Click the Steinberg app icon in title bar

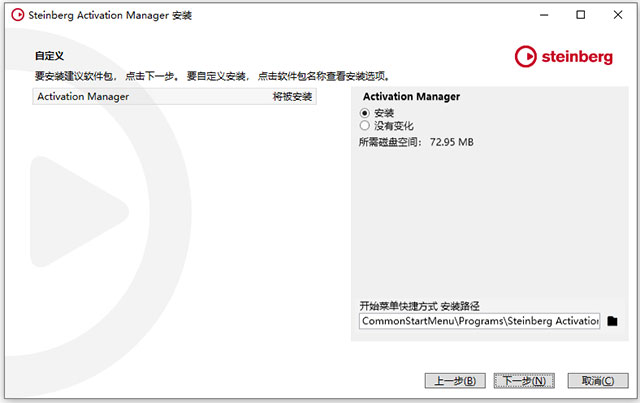pos(16,16)
